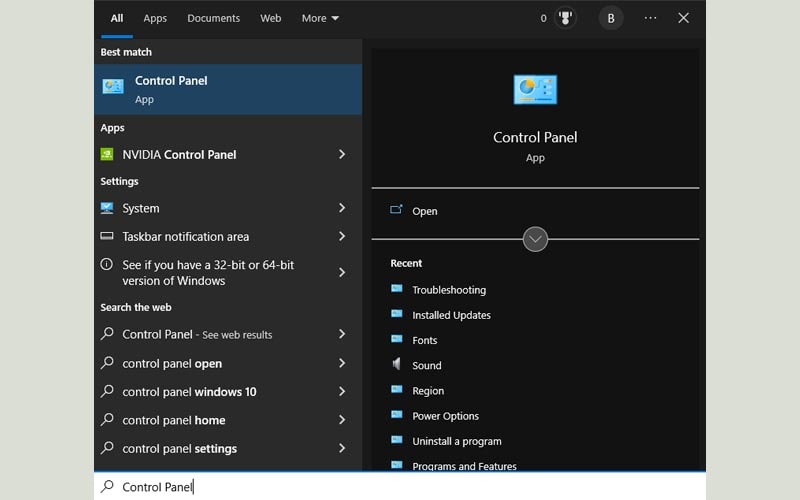The image size is (800, 500).
Task: Select See if you have 32-bit or 64-bit
Action: coord(228,272)
